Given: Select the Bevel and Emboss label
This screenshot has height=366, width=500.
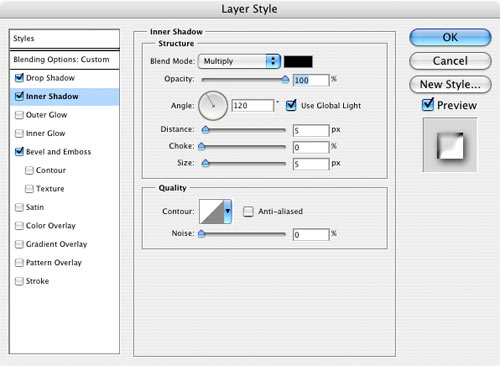Looking at the screenshot, I should pos(58,152).
